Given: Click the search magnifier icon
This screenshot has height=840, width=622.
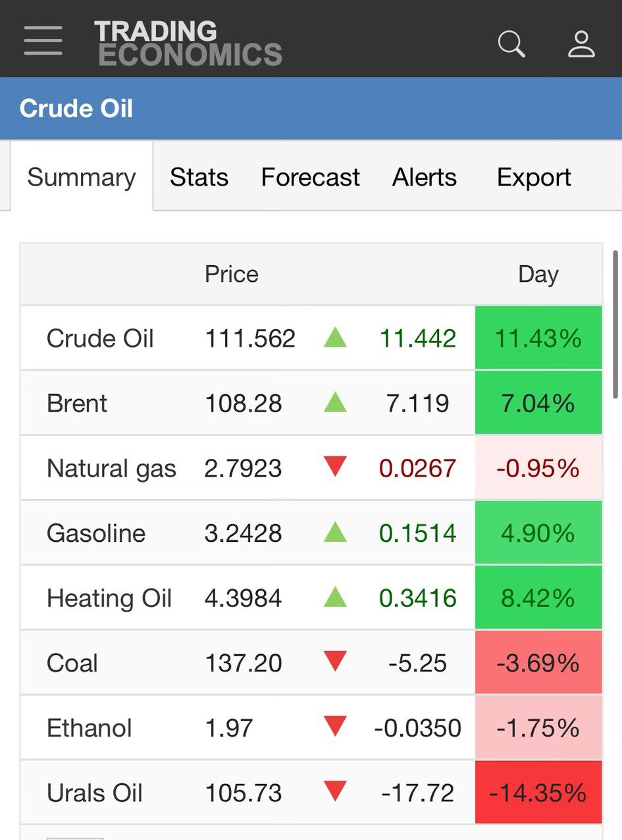Looking at the screenshot, I should [x=511, y=44].
